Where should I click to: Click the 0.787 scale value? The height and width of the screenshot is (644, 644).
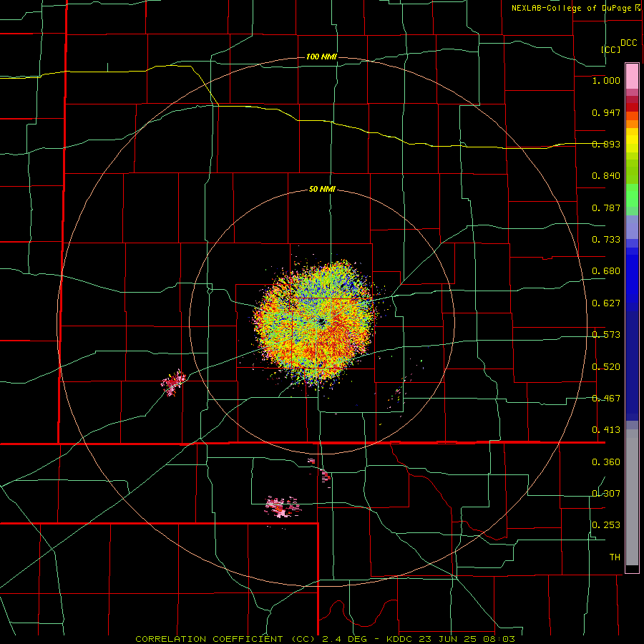(606, 208)
